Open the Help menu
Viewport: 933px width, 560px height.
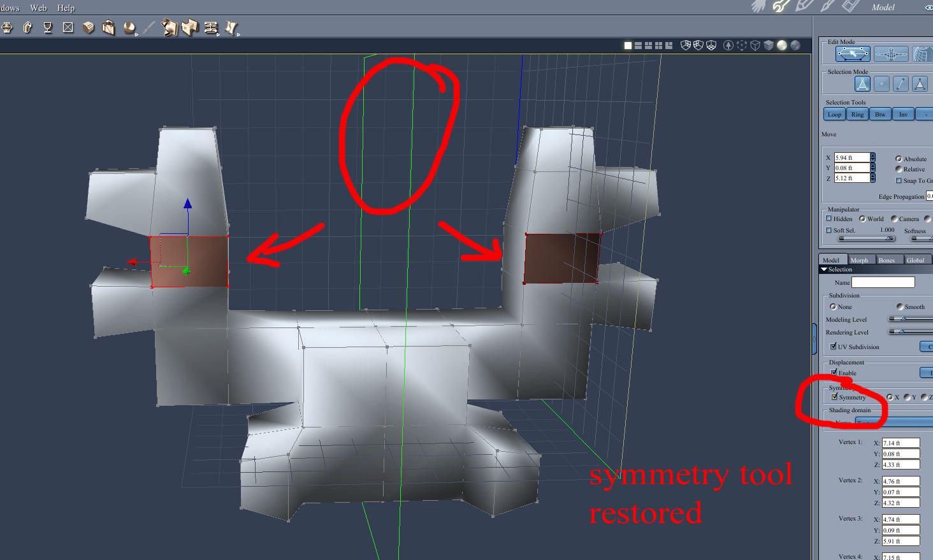(66, 8)
